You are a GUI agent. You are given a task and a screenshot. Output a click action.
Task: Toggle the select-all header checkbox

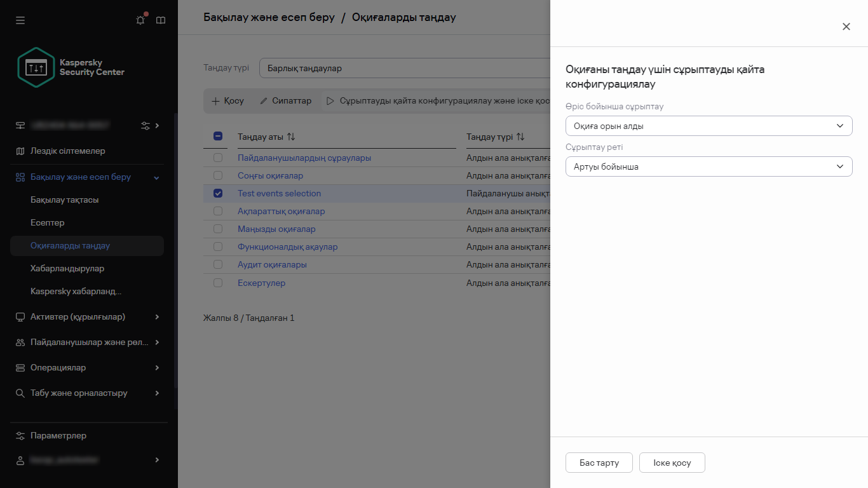click(218, 136)
